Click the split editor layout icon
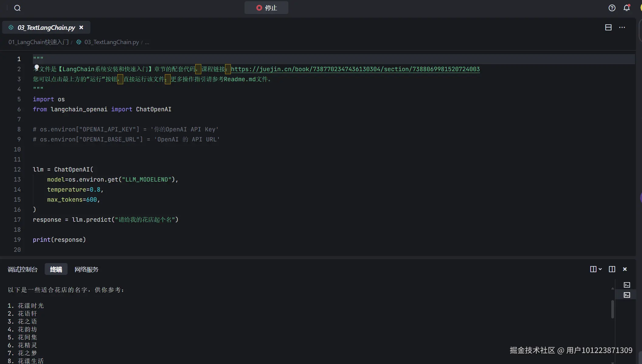642x364 pixels. pos(608,27)
